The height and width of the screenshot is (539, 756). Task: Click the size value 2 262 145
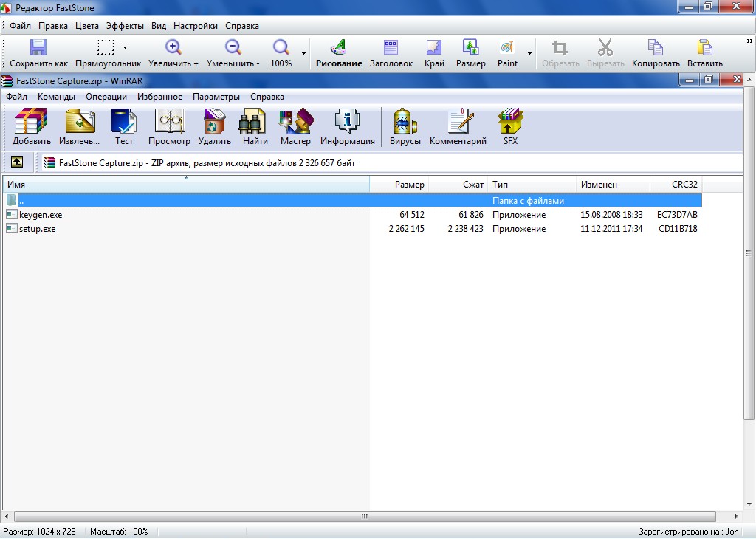(407, 228)
